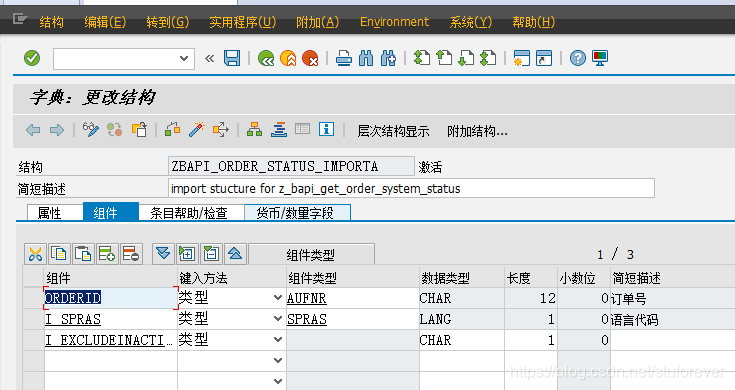Open the 结构 menu
The height and width of the screenshot is (390, 735).
(52, 22)
